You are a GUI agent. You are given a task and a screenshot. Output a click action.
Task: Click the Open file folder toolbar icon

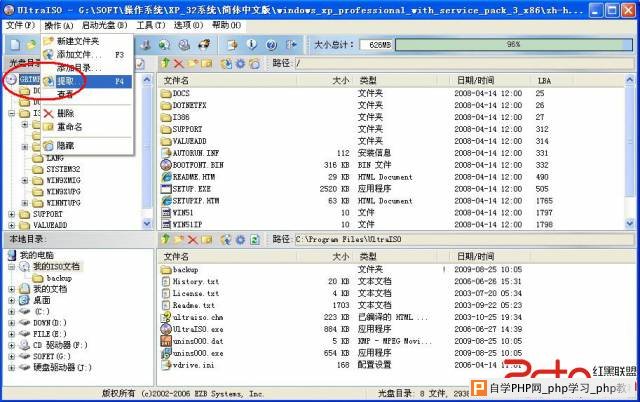(x=31, y=44)
